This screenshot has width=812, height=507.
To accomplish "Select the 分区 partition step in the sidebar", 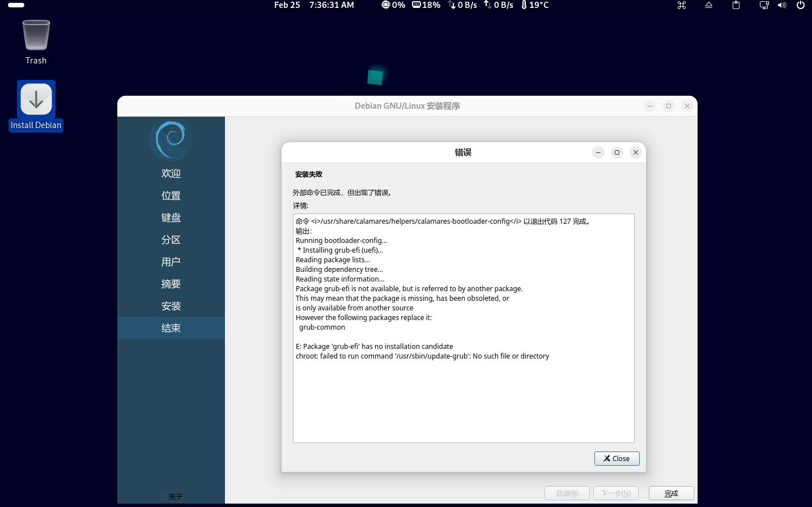I will point(171,240).
